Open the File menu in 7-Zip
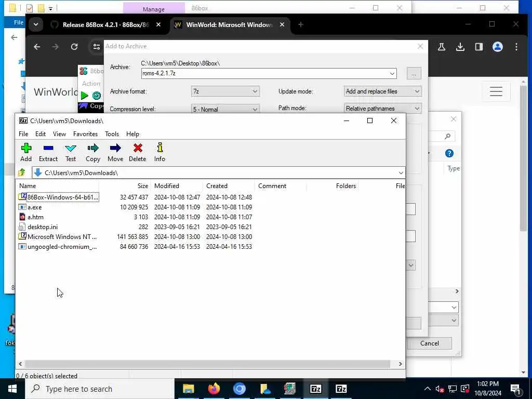 [23, 134]
